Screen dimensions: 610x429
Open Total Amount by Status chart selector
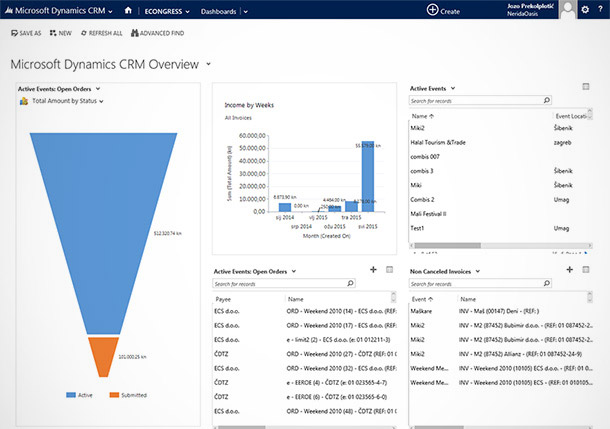pyautogui.click(x=68, y=101)
